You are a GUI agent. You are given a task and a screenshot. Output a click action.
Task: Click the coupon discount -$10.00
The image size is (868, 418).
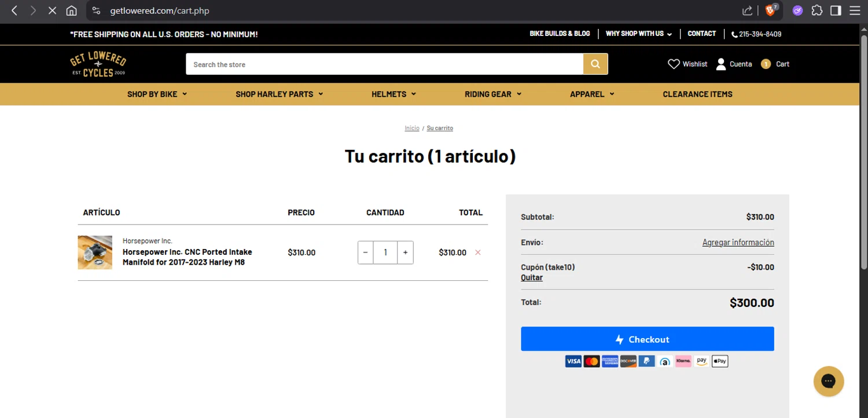coord(760,267)
